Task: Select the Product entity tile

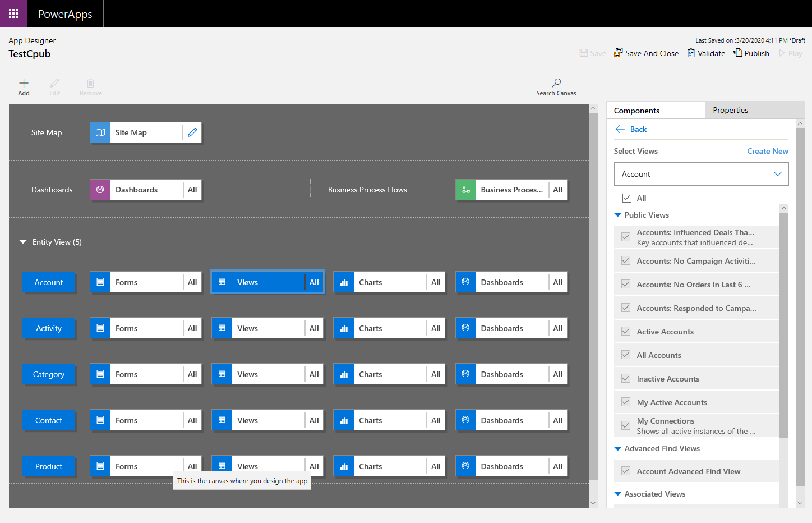Action: (x=49, y=466)
